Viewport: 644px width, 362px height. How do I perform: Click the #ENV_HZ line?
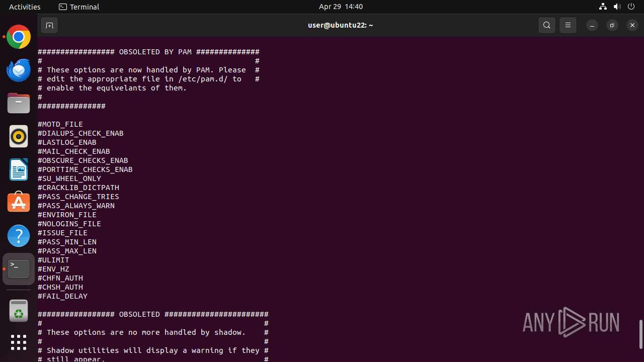[x=53, y=269]
